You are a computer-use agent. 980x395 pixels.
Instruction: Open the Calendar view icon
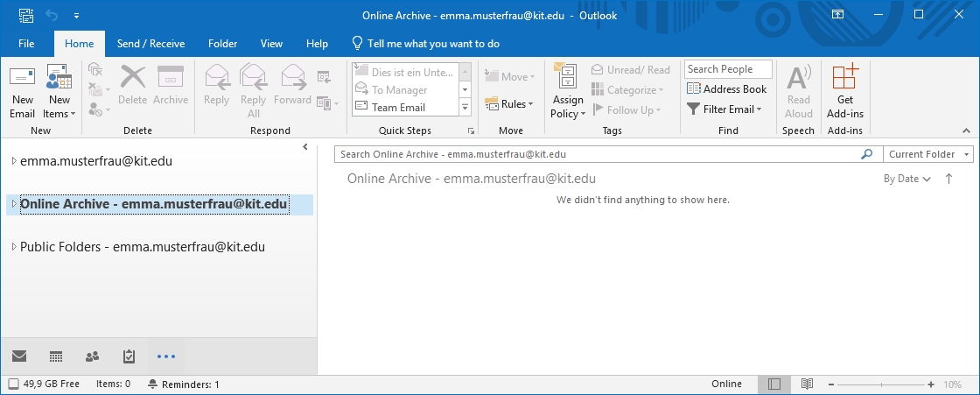pos(56,356)
